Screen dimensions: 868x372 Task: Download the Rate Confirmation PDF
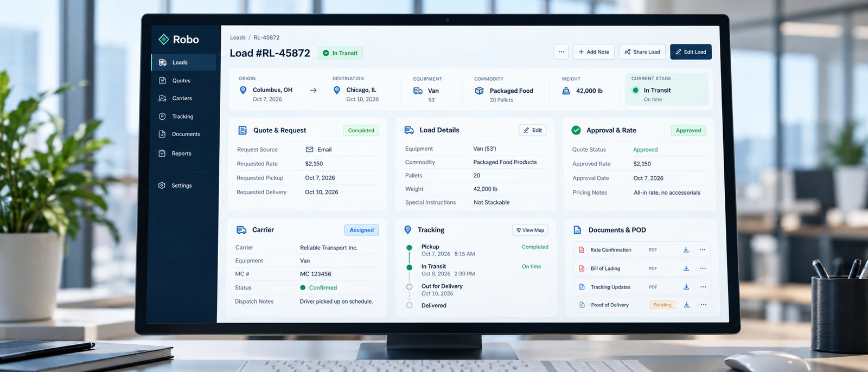coord(686,250)
